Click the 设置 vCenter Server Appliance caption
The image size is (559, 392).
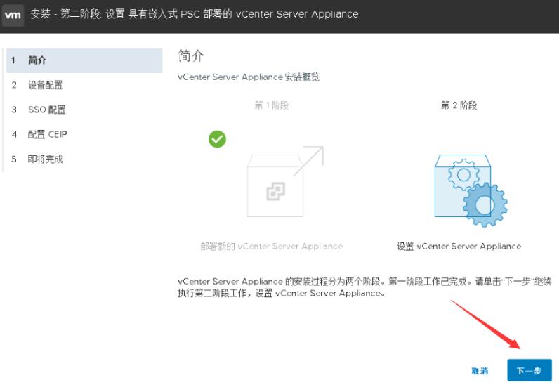459,246
